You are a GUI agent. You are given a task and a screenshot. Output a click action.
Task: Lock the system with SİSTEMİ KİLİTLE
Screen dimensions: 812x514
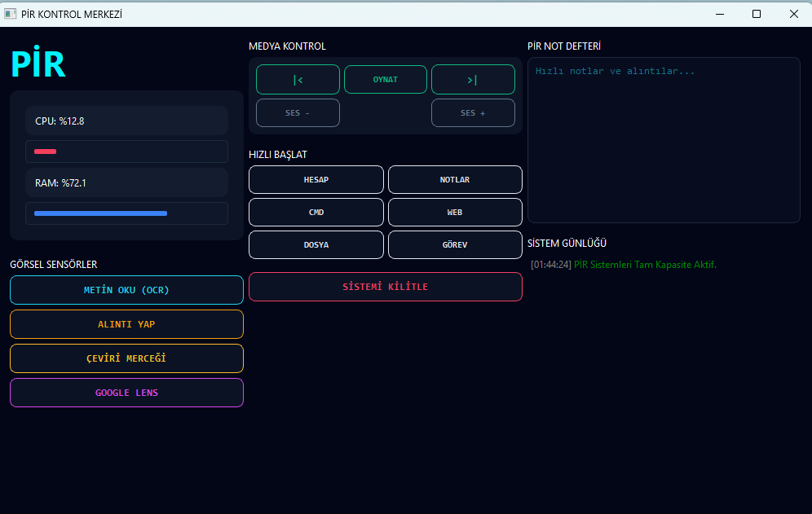click(x=386, y=287)
